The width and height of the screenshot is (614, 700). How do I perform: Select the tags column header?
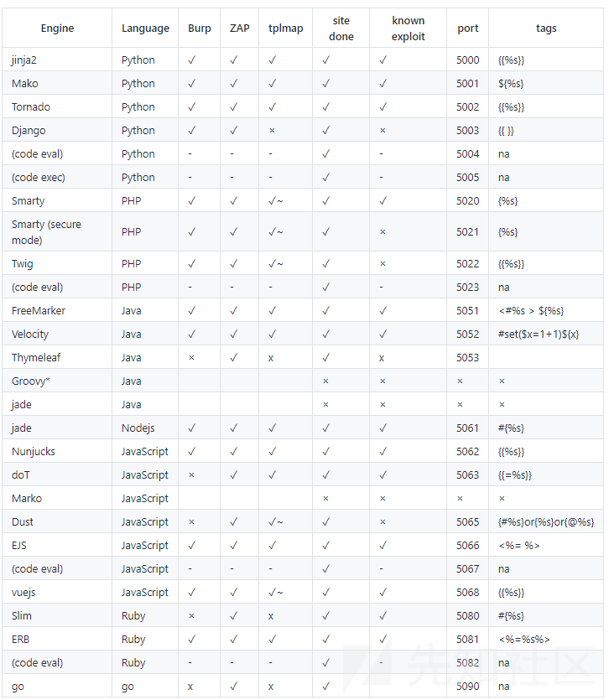[546, 29]
